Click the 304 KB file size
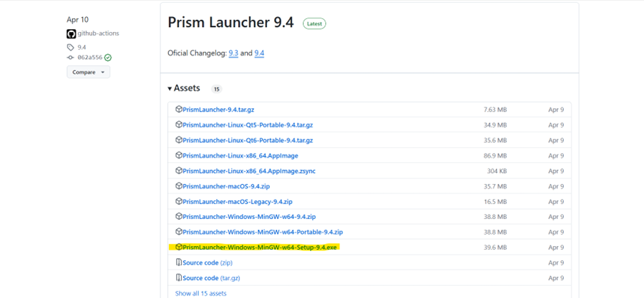644x298 pixels. (x=498, y=171)
